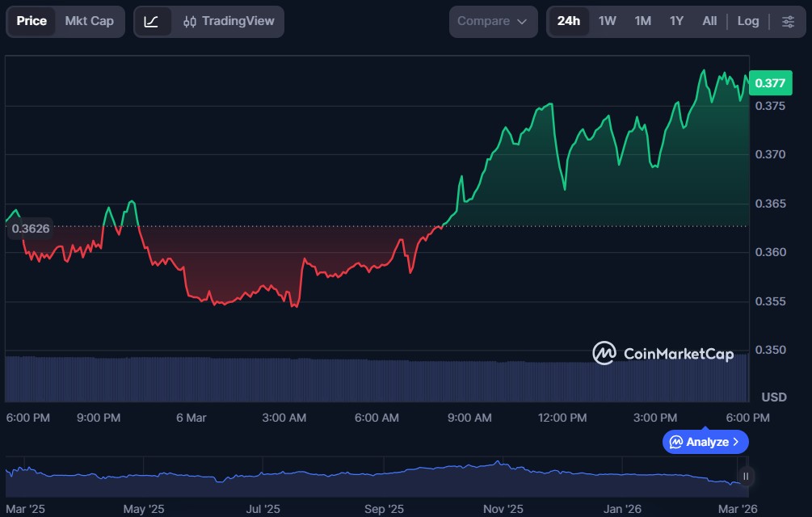Click the Analyze button chevron arrow
812x517 pixels.
click(735, 442)
